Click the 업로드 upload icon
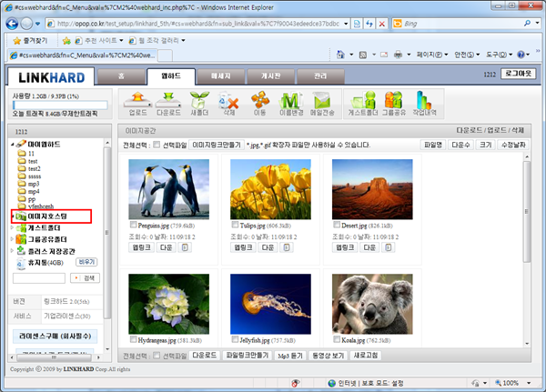Screen dimensions: 546x392 pyautogui.click(x=138, y=104)
